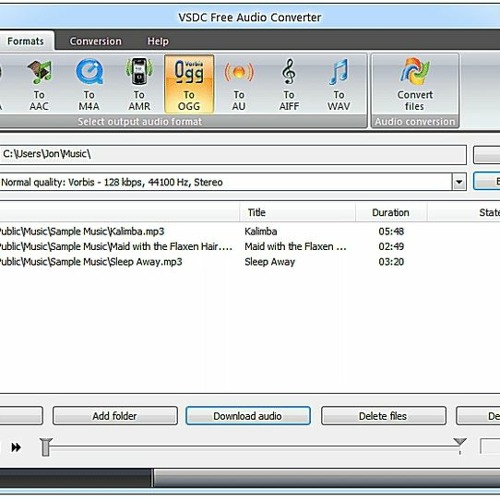Click the 03:20 duration value
The height and width of the screenshot is (500, 500).
(x=391, y=262)
